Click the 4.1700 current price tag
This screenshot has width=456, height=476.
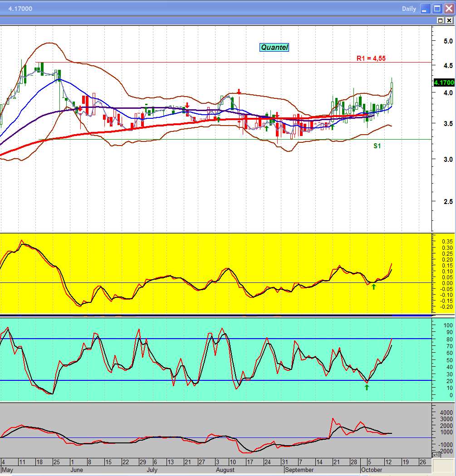(444, 83)
